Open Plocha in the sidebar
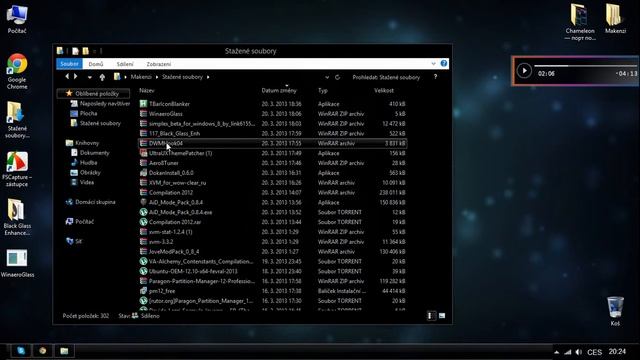The width and height of the screenshot is (640, 360). [x=84, y=113]
